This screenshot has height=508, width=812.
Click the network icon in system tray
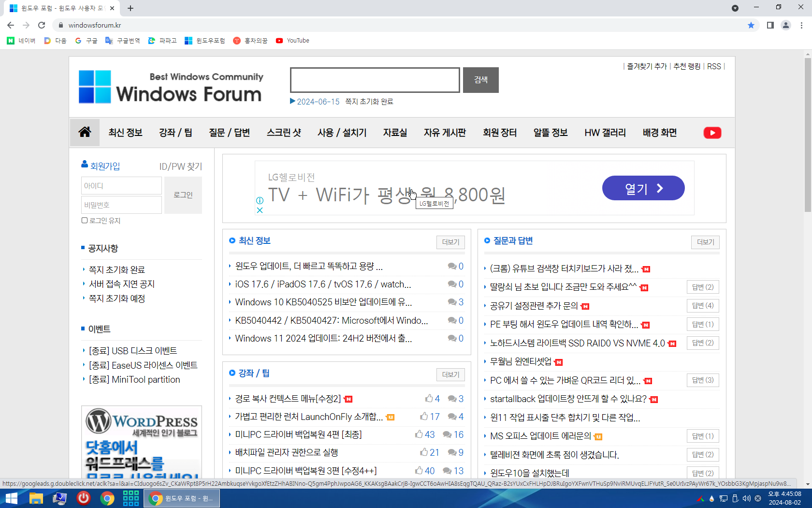pos(724,498)
